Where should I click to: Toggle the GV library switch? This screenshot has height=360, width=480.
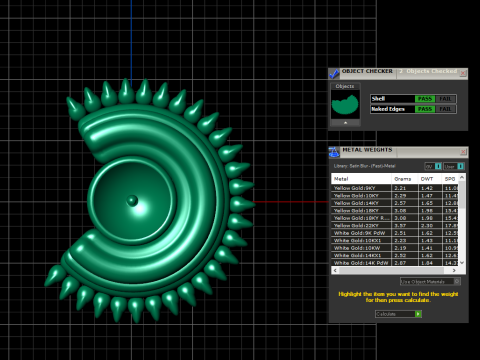[x=433, y=166]
